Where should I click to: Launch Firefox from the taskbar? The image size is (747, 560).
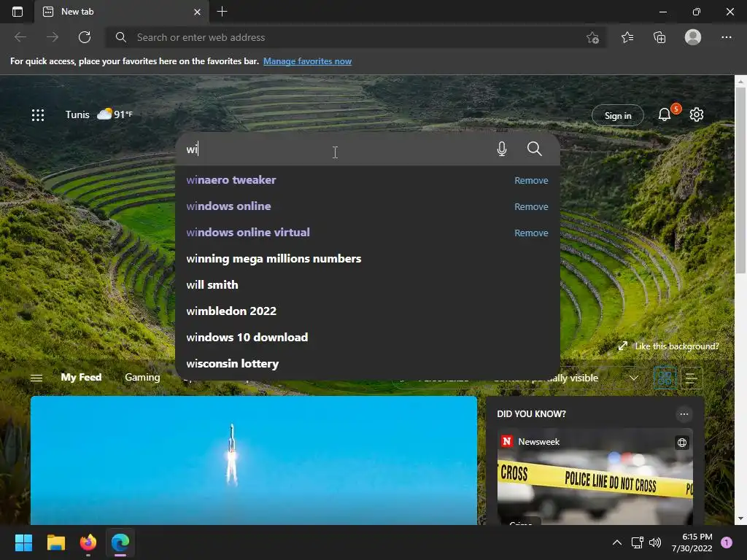[88, 542]
